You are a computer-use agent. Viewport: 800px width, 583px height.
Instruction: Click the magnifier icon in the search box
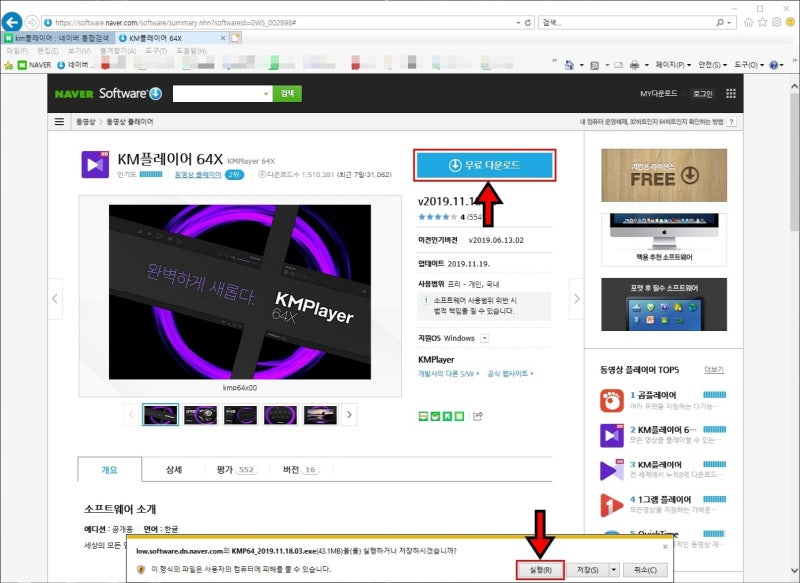[720, 22]
